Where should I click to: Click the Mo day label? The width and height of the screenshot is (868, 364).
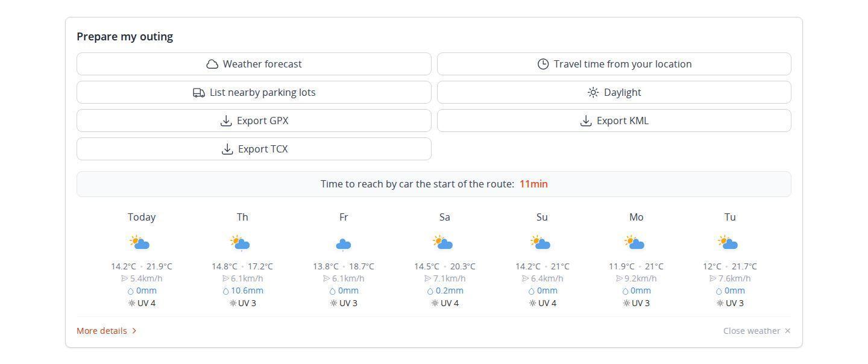pos(637,217)
